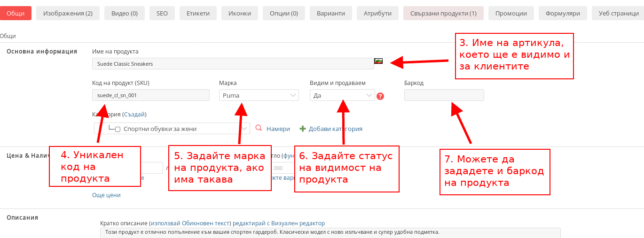Expand the Видим и продаваем dropdown
644x238 pixels.
[342, 95]
